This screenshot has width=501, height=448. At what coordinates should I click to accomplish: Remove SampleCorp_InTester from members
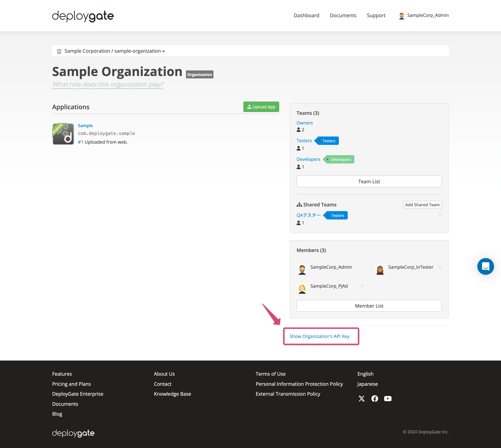click(x=440, y=267)
